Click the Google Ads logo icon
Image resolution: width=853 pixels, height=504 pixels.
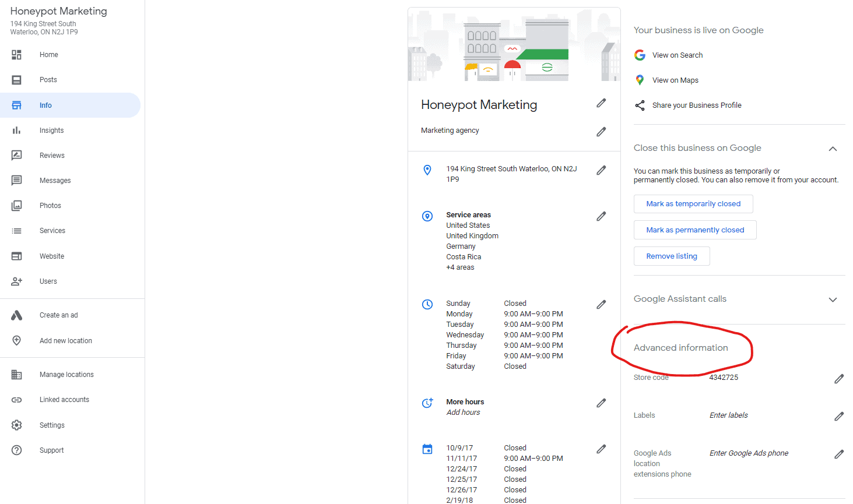click(16, 315)
